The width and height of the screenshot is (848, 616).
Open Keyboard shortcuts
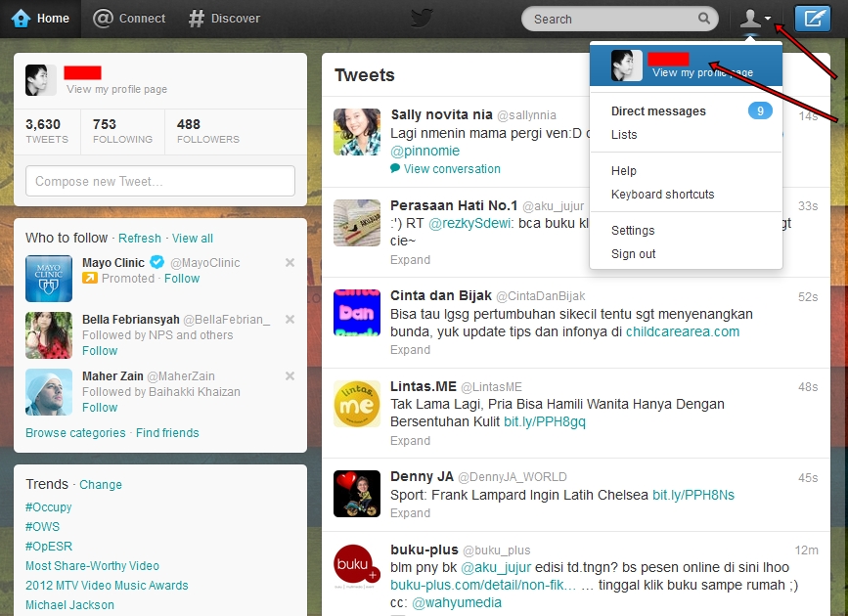coord(662,195)
